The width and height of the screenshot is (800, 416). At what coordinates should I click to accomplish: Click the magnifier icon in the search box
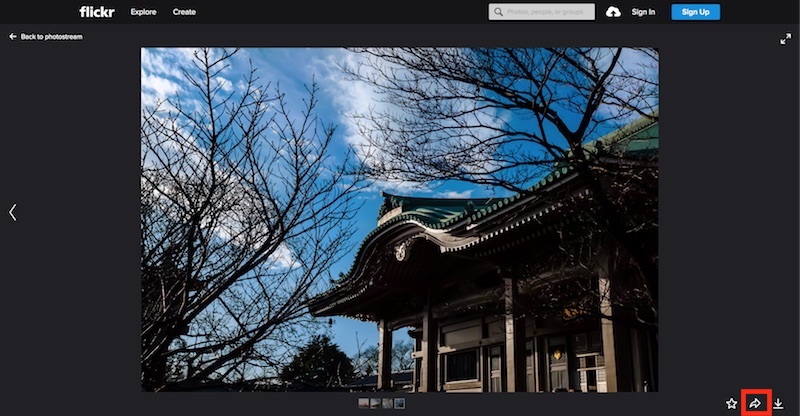tap(498, 12)
